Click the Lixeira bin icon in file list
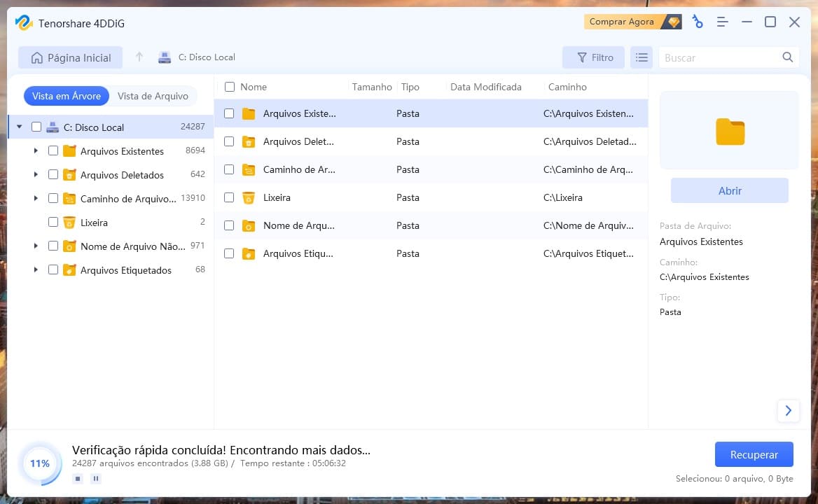 pos(249,197)
